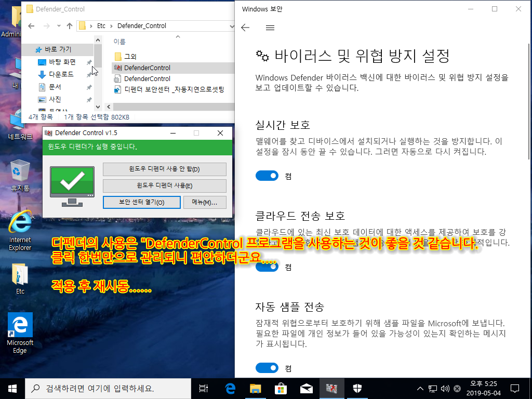Click search box on taskbar
The height and width of the screenshot is (399, 532).
pos(108,389)
